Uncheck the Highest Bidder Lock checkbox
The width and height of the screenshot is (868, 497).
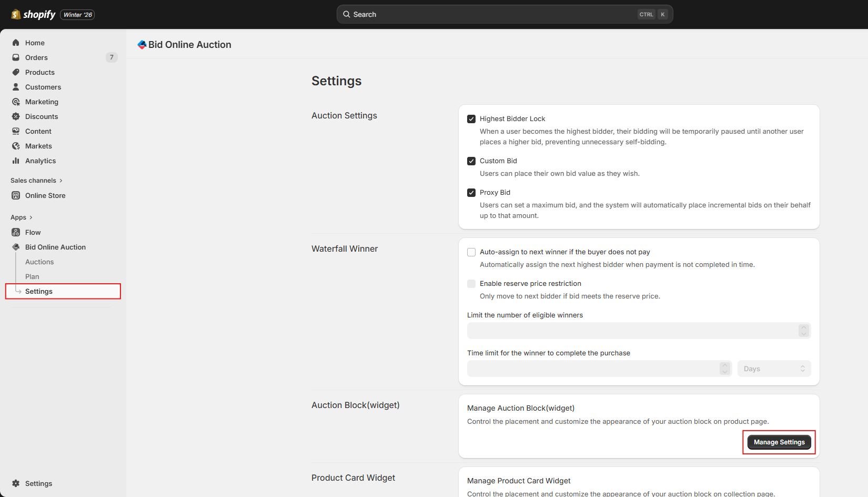[x=471, y=119]
